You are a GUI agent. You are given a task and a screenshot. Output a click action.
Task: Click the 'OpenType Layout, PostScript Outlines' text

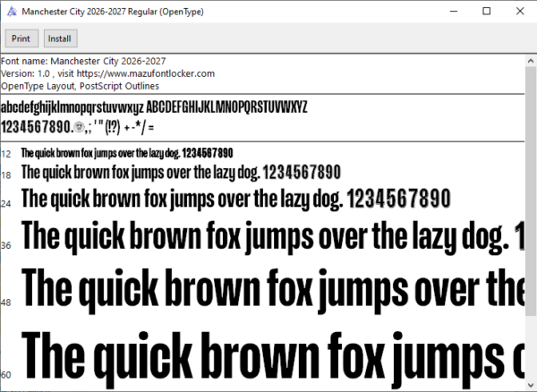click(80, 86)
